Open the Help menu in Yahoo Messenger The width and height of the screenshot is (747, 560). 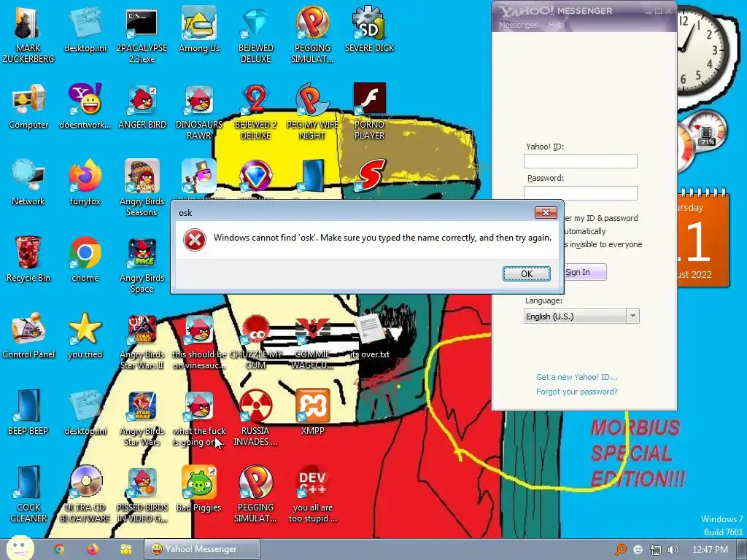(556, 24)
